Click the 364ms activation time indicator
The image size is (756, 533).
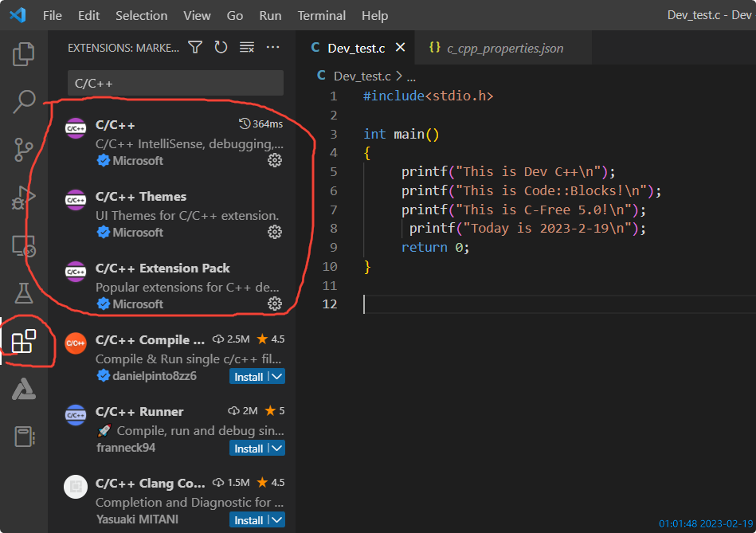pos(260,124)
